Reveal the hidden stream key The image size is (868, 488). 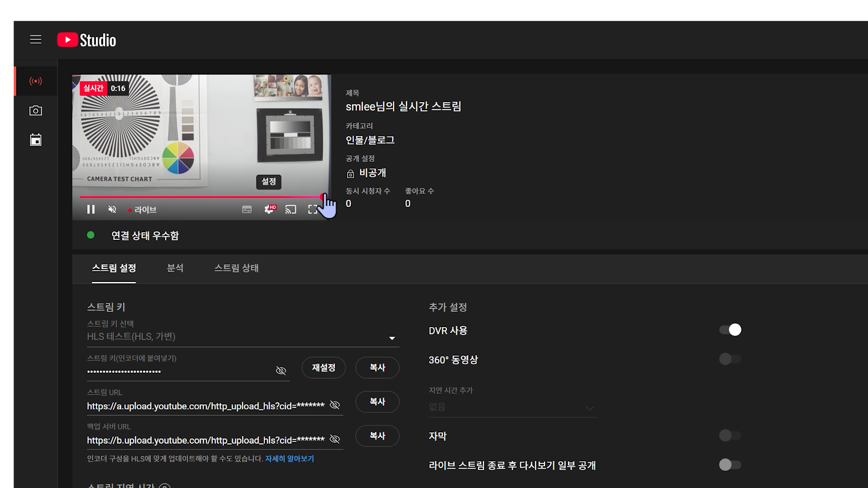tap(281, 371)
